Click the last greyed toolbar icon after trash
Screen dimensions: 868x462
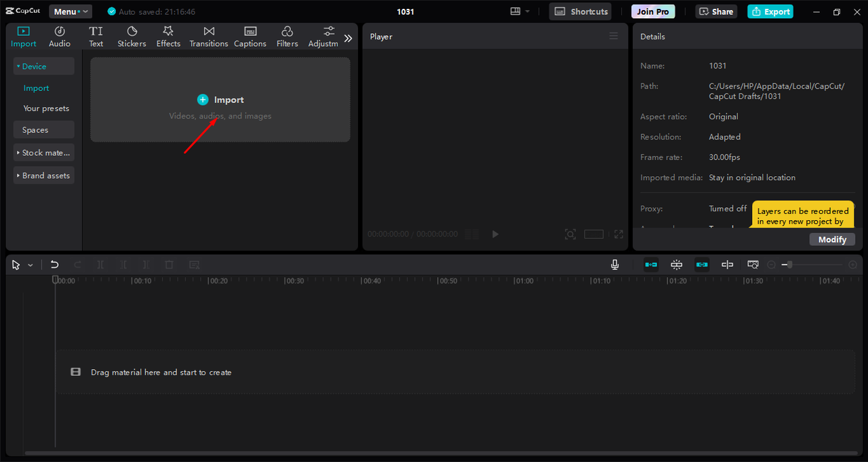coord(194,265)
